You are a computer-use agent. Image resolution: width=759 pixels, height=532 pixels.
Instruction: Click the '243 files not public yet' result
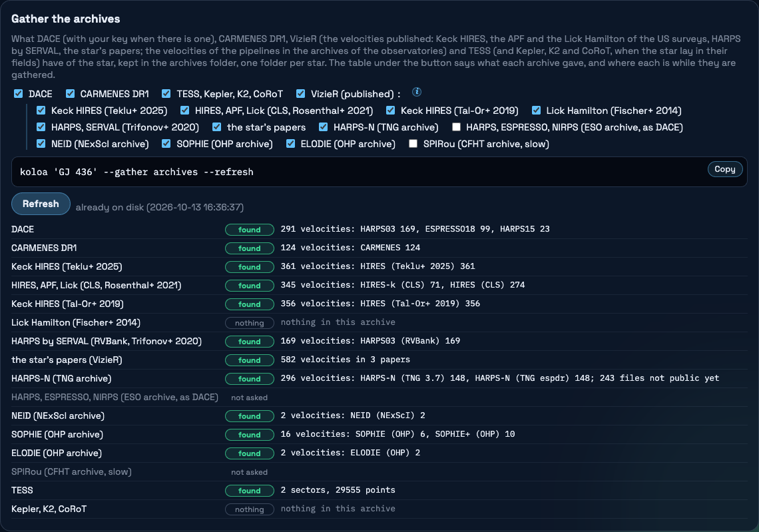[x=659, y=378]
